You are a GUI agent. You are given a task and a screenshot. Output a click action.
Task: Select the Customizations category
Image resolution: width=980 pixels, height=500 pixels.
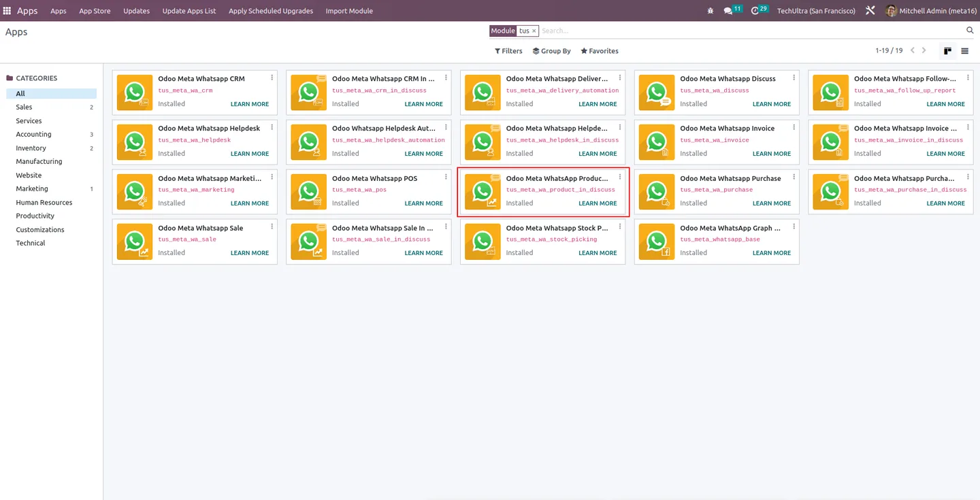click(x=52, y=230)
